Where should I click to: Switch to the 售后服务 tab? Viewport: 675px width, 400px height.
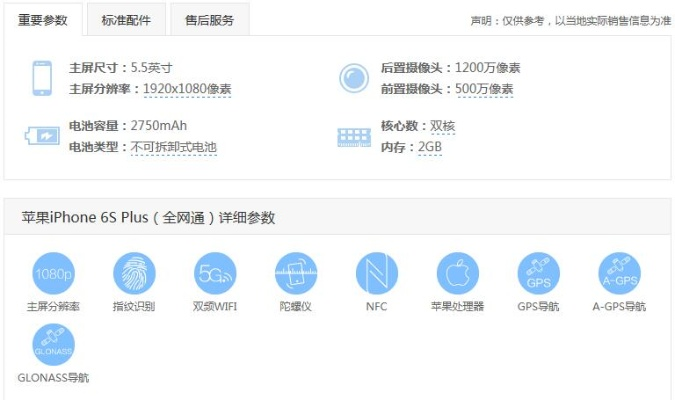[209, 20]
